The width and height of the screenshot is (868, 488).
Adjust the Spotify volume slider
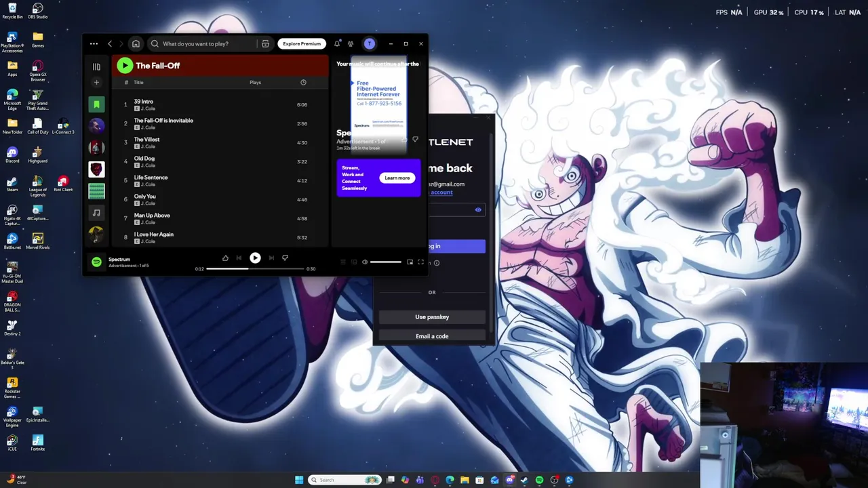click(386, 262)
